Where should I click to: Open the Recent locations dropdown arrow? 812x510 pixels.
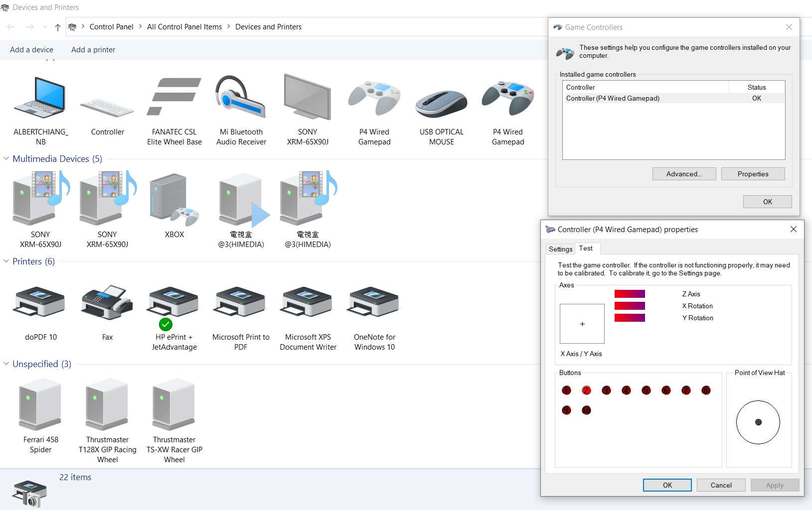(45, 27)
